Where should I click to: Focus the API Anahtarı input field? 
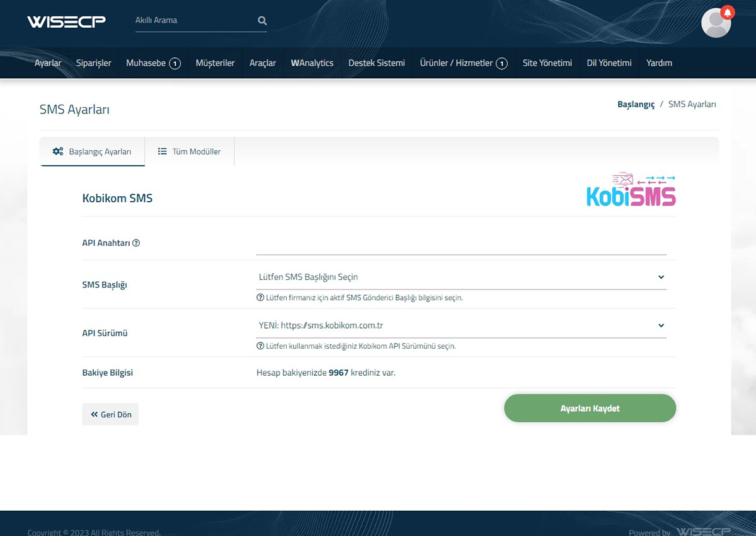[x=461, y=245]
